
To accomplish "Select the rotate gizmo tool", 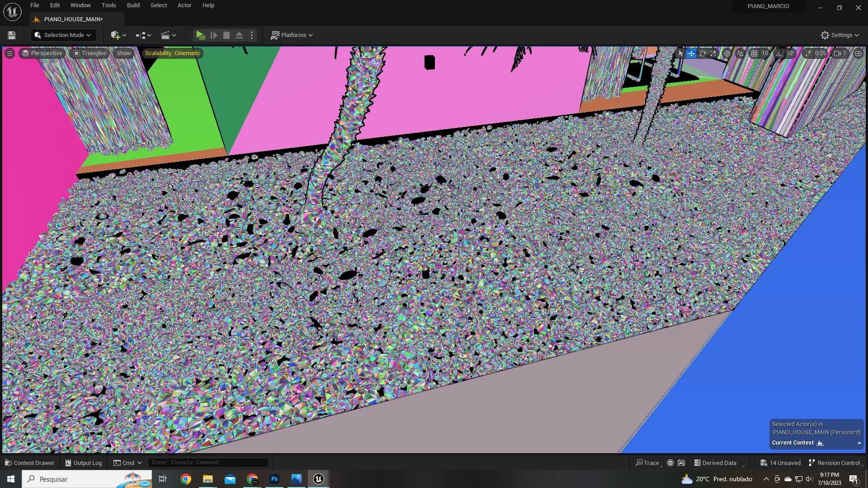I will coord(703,53).
